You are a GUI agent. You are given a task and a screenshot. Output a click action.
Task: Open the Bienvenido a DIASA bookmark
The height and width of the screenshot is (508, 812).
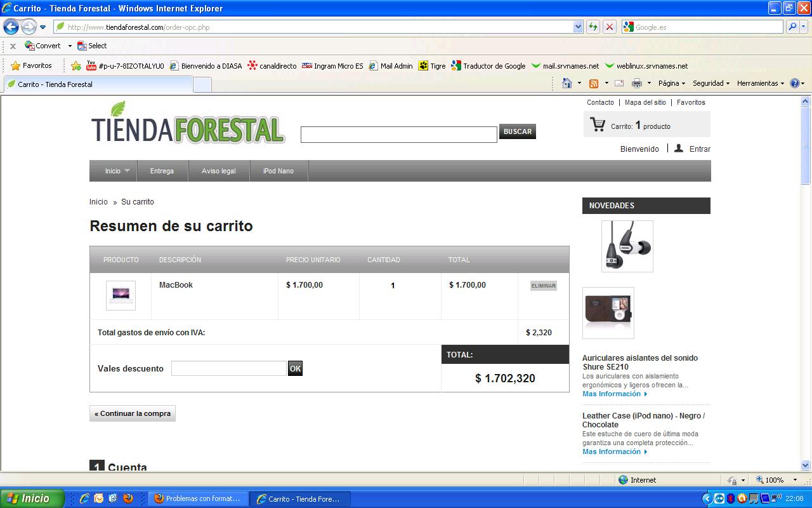tap(206, 65)
